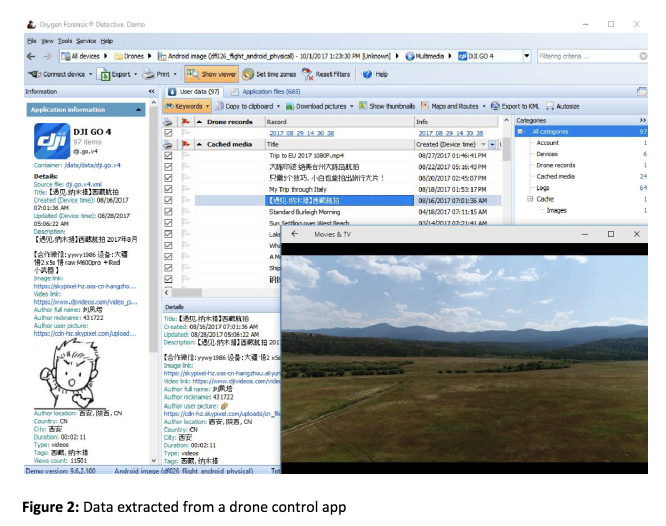This screenshot has width=666, height=526.
Task: Click the forward navigation arrow icon
Action: [x=47, y=56]
